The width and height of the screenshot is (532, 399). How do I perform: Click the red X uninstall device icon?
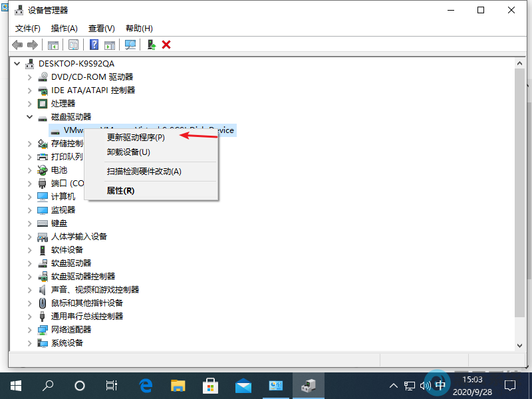[x=166, y=45]
